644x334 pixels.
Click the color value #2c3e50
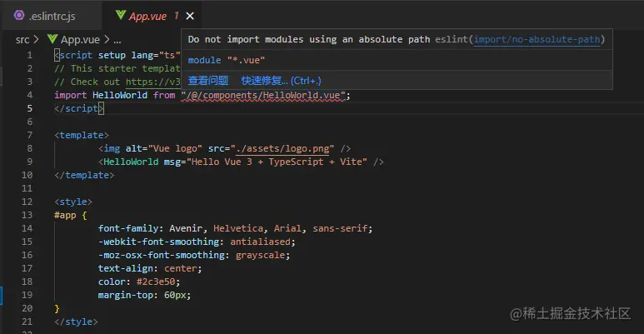pos(156,282)
